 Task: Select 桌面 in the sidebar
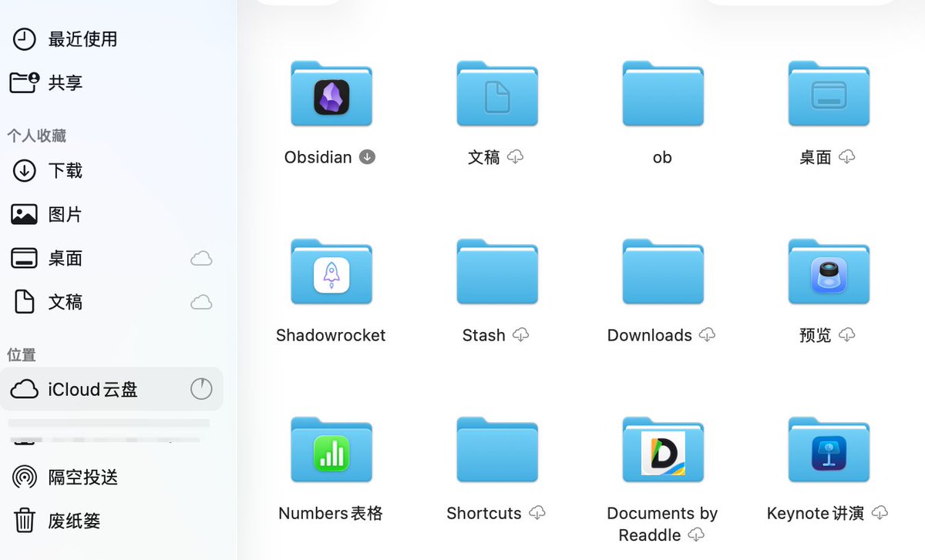coord(112,259)
